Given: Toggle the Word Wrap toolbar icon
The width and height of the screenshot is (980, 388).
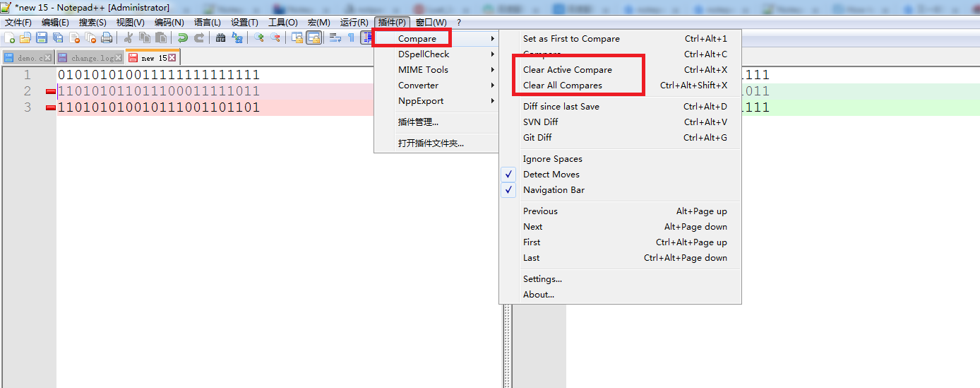Looking at the screenshot, I should [335, 37].
